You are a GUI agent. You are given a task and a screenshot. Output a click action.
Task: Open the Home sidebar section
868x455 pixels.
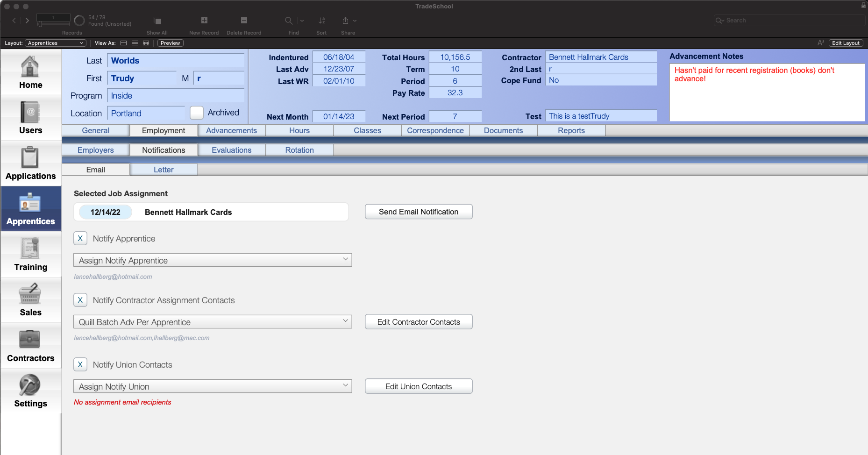coord(31,72)
